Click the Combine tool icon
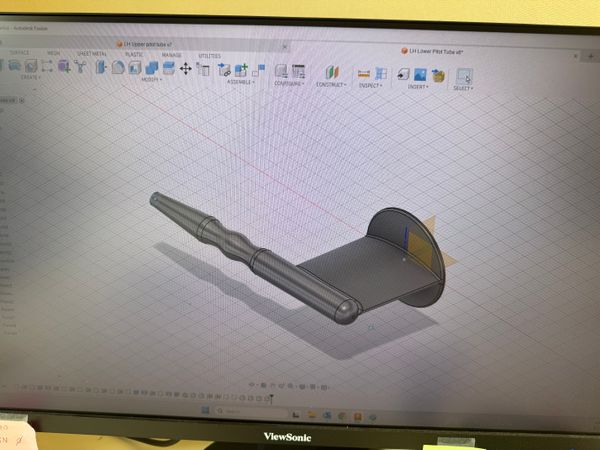Image resolution: width=600 pixels, height=450 pixels. 152,68
